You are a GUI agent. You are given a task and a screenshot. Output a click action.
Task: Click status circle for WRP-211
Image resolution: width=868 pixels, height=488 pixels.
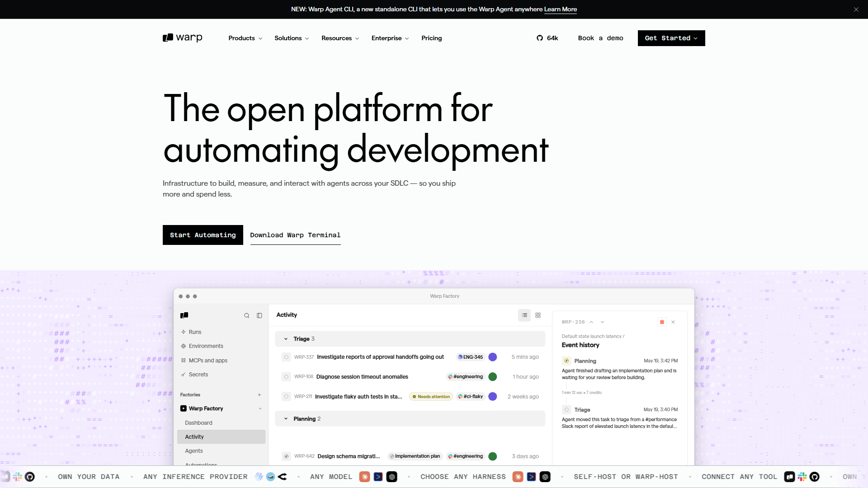tap(286, 397)
